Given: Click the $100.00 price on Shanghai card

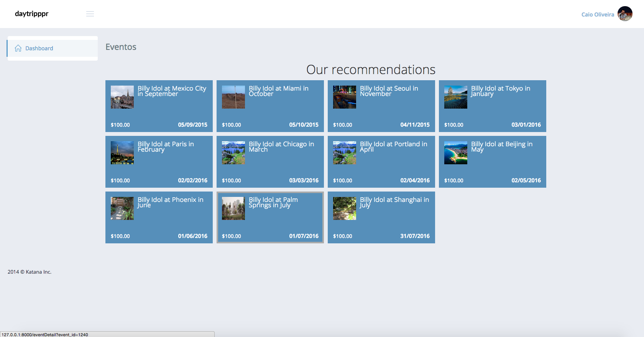Looking at the screenshot, I should [343, 236].
